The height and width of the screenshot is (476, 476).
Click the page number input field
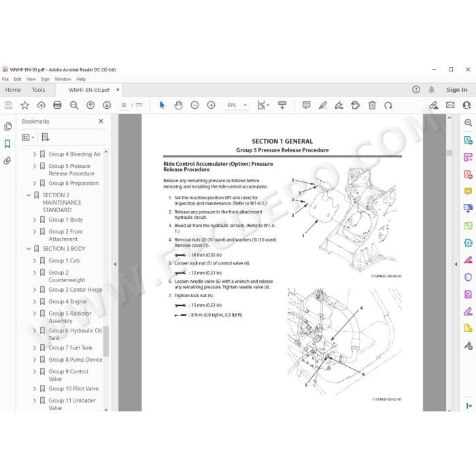click(x=124, y=105)
